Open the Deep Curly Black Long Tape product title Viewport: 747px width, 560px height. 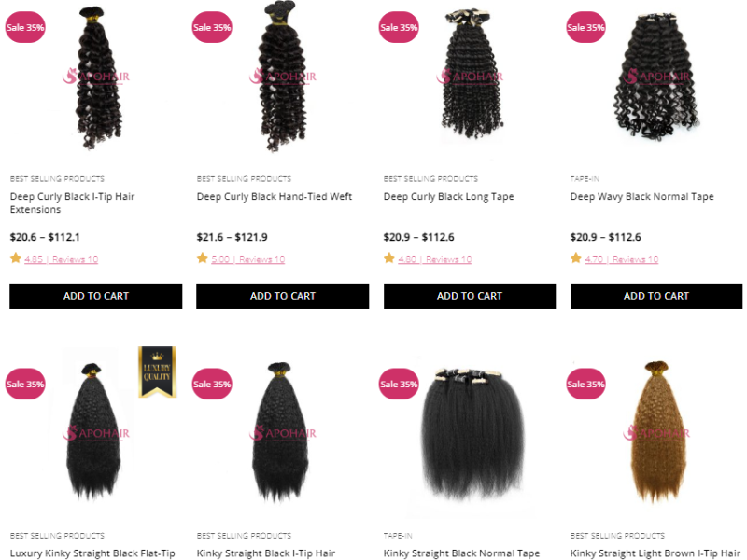(449, 197)
